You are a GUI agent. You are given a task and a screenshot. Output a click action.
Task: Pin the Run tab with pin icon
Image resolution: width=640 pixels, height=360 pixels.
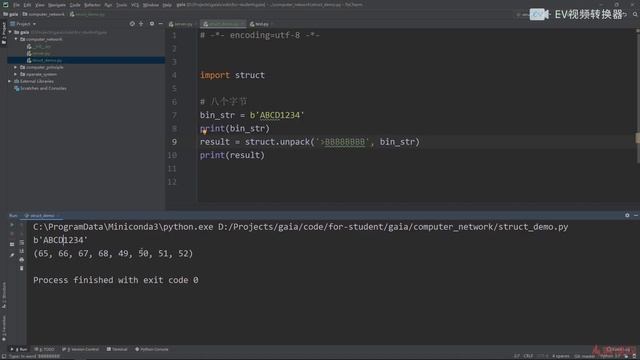[x=12, y=255]
